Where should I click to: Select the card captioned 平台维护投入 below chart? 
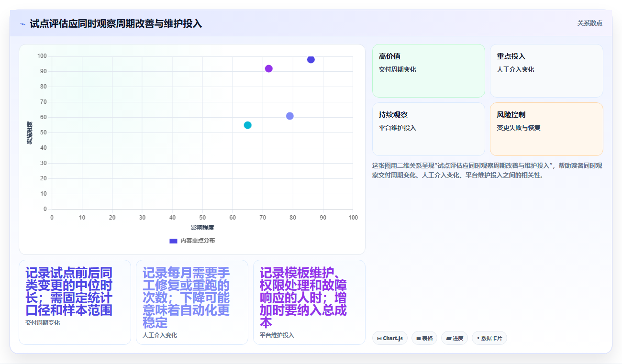(x=309, y=302)
